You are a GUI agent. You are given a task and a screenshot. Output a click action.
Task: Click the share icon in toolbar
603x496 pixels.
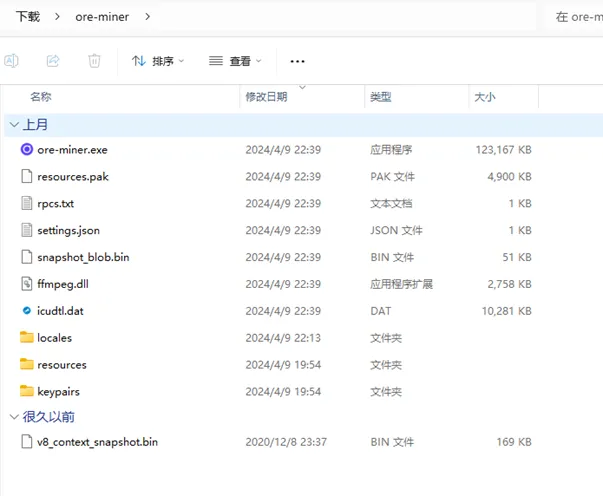(x=53, y=61)
